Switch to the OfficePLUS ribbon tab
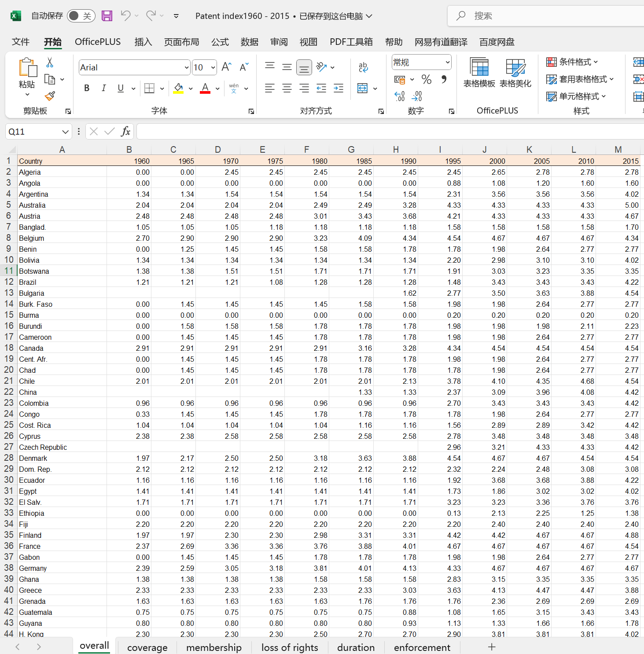 pos(98,42)
